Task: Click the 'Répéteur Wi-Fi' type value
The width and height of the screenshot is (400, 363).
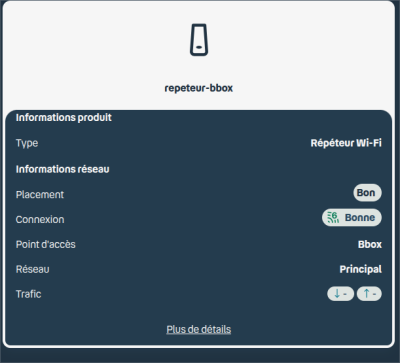Action: (x=346, y=143)
